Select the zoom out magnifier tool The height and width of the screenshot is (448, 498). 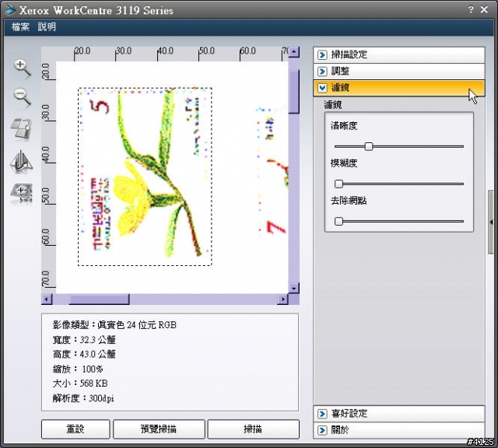tap(22, 97)
